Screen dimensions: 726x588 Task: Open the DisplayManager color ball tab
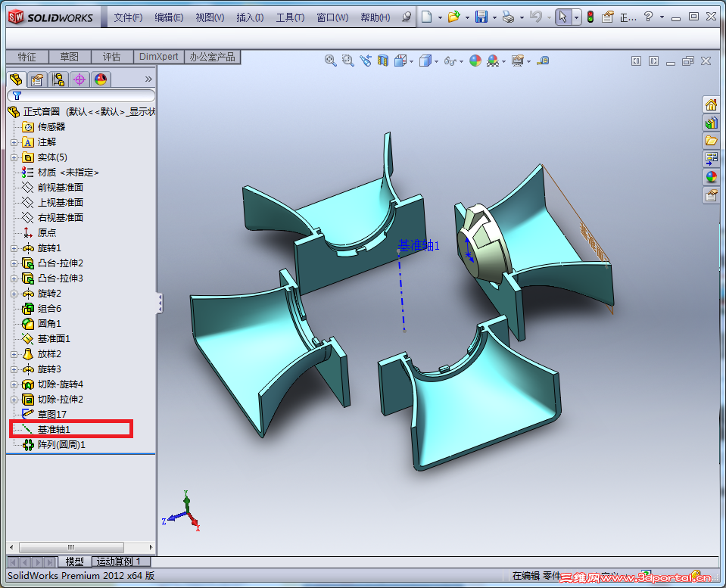pyautogui.click(x=101, y=79)
